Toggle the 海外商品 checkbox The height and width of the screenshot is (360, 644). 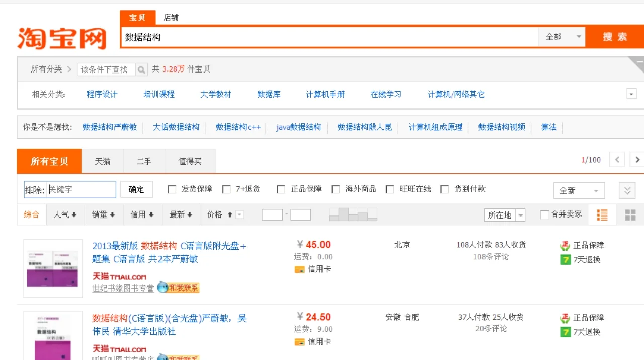click(336, 189)
